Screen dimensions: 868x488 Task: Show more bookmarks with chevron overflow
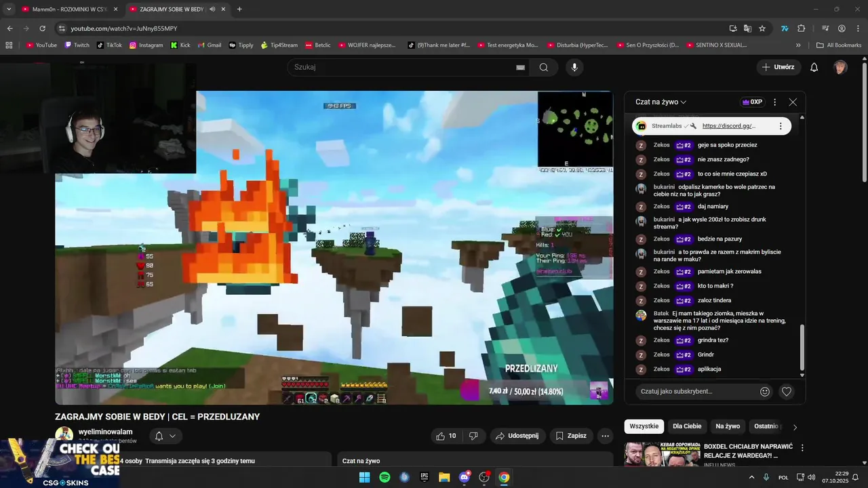[x=798, y=45]
